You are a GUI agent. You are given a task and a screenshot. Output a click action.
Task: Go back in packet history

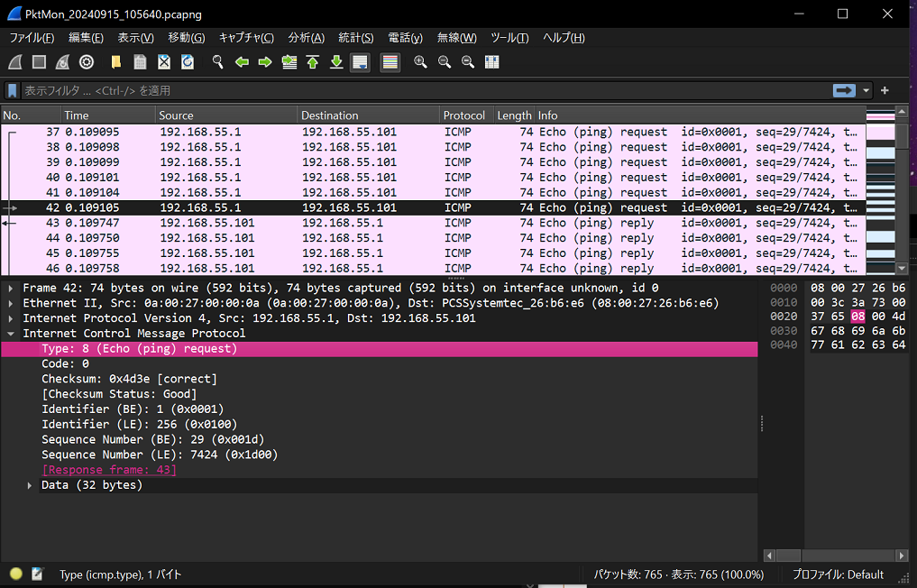click(x=242, y=62)
